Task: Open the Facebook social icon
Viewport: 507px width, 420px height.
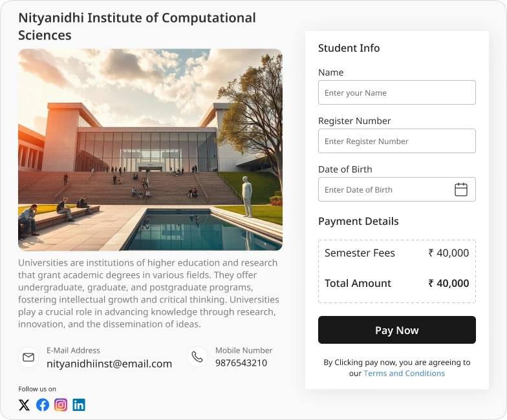Action: (43, 404)
